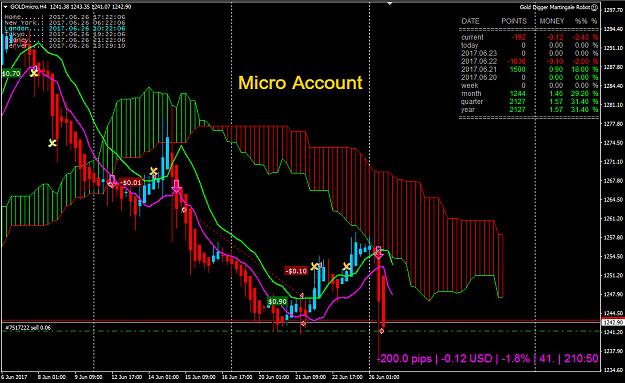The image size is (625, 383).
Task: Click the POINTS column header
Action: point(514,21)
